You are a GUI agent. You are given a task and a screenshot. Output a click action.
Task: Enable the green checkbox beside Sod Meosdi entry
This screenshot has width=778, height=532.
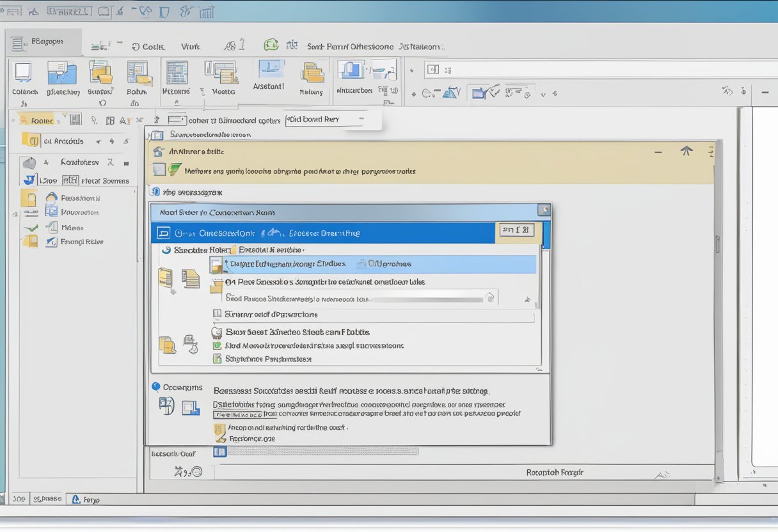(217, 345)
